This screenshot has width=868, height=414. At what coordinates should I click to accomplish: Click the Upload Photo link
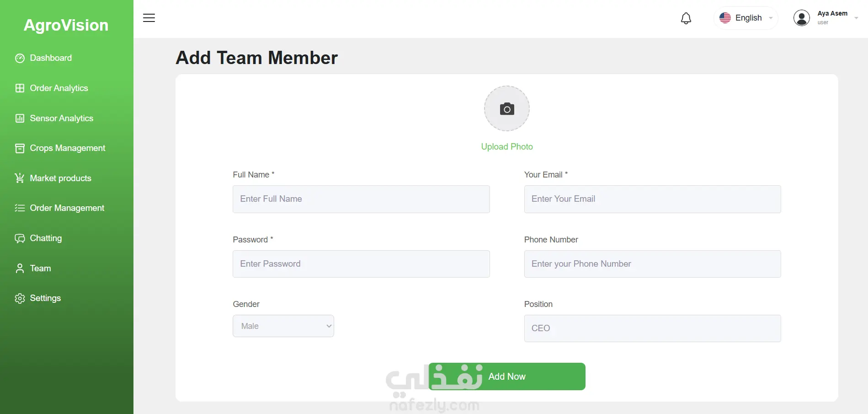pos(506,147)
